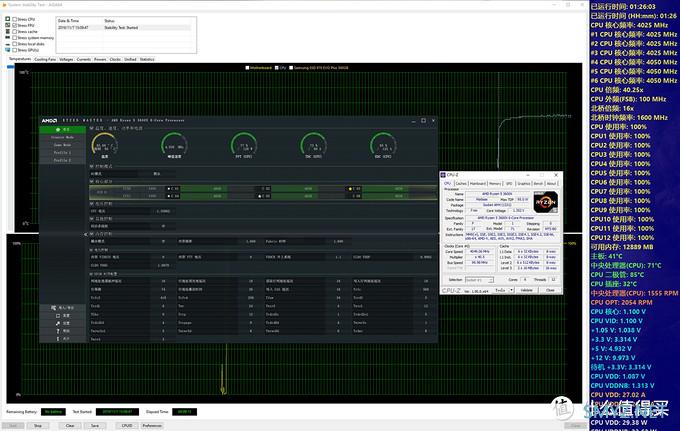The width and height of the screenshot is (680, 431).
Task: Click the icon beside Stress cache
Action: [8, 31]
